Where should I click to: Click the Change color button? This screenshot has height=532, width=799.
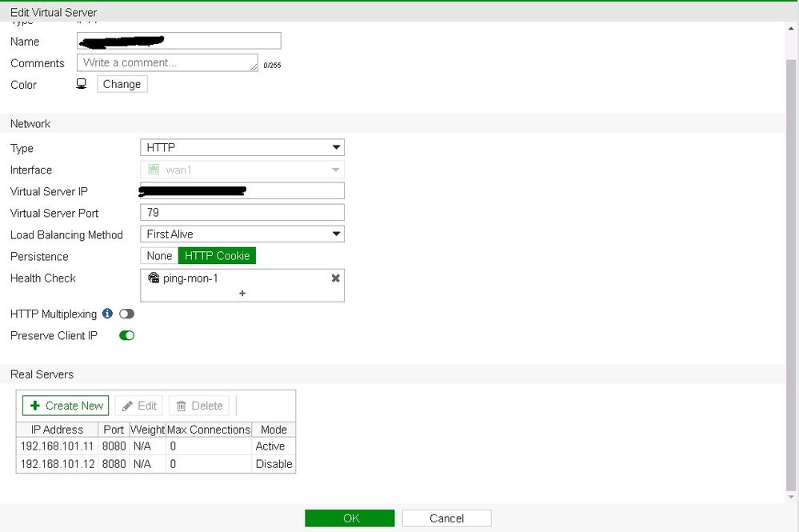pyautogui.click(x=122, y=84)
